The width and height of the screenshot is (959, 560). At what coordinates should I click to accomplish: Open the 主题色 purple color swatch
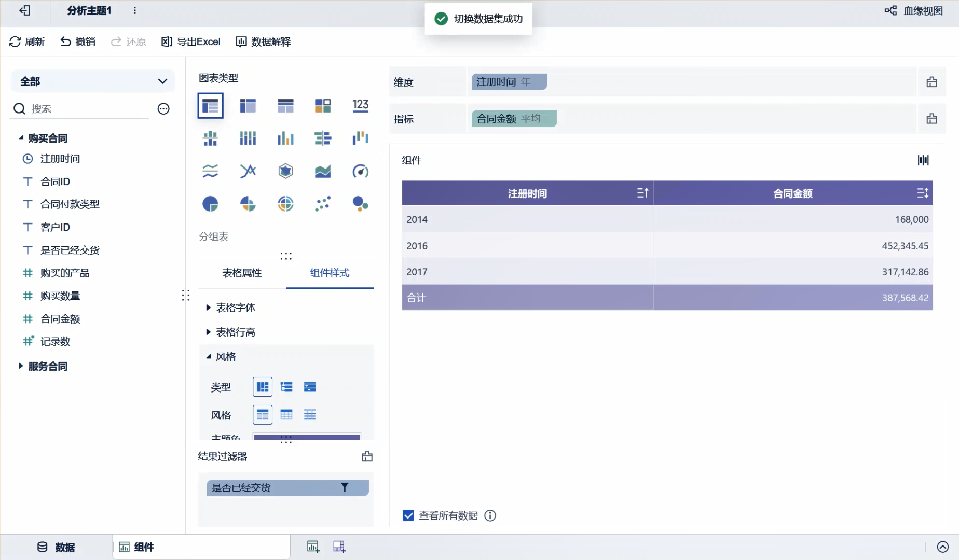pos(307,437)
